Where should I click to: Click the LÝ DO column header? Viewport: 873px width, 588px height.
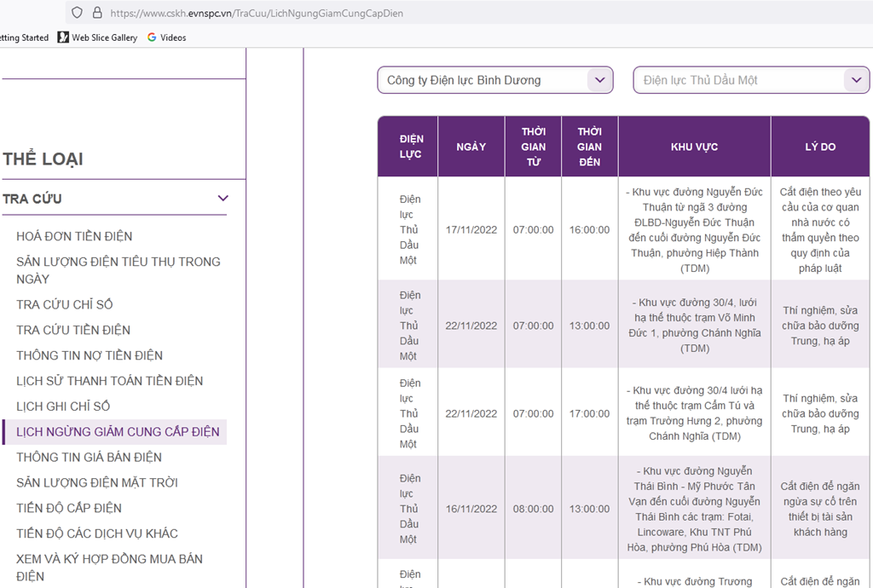[x=820, y=147]
